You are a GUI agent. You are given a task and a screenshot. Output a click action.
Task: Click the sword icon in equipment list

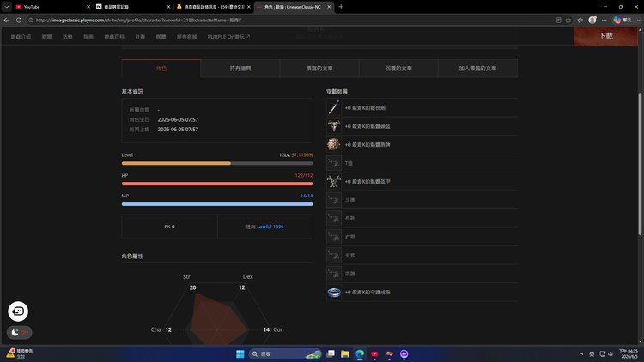pos(333,107)
